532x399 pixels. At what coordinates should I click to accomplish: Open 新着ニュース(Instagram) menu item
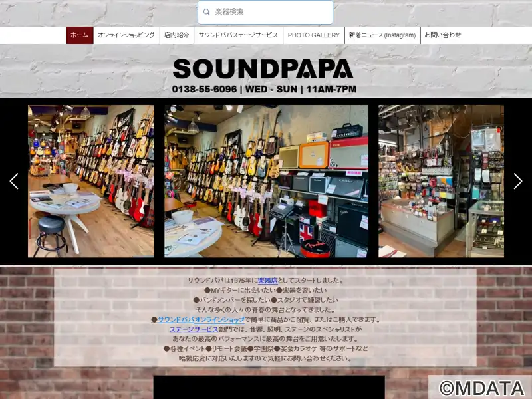tap(382, 35)
